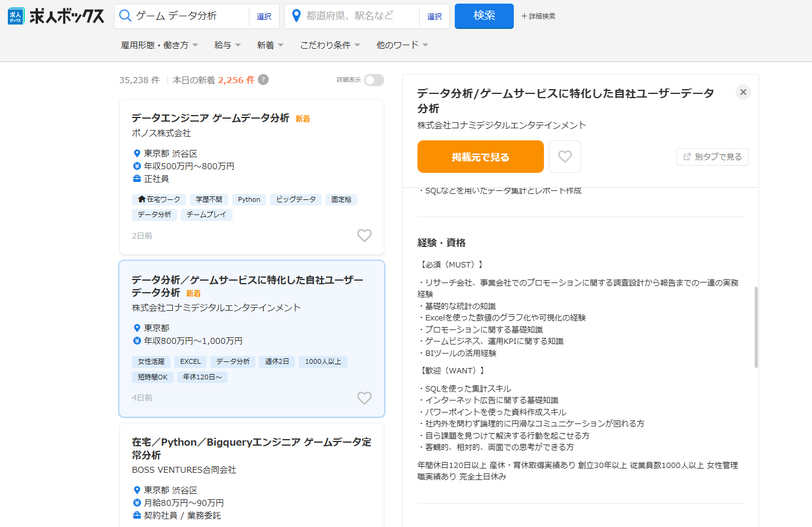
Task: Click the 在宅ワーク tag with house icon
Action: [159, 199]
